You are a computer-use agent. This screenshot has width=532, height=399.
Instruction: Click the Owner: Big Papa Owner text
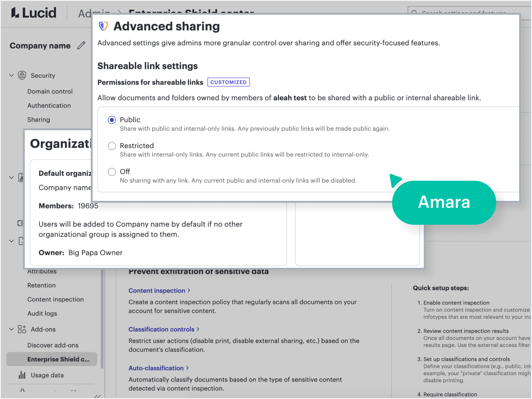coord(80,252)
